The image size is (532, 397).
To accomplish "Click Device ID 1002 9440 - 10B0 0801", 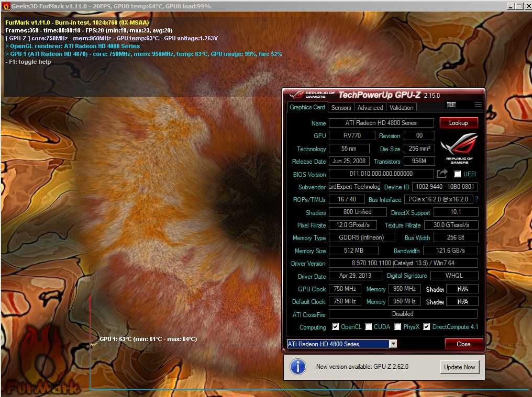I will [x=445, y=187].
